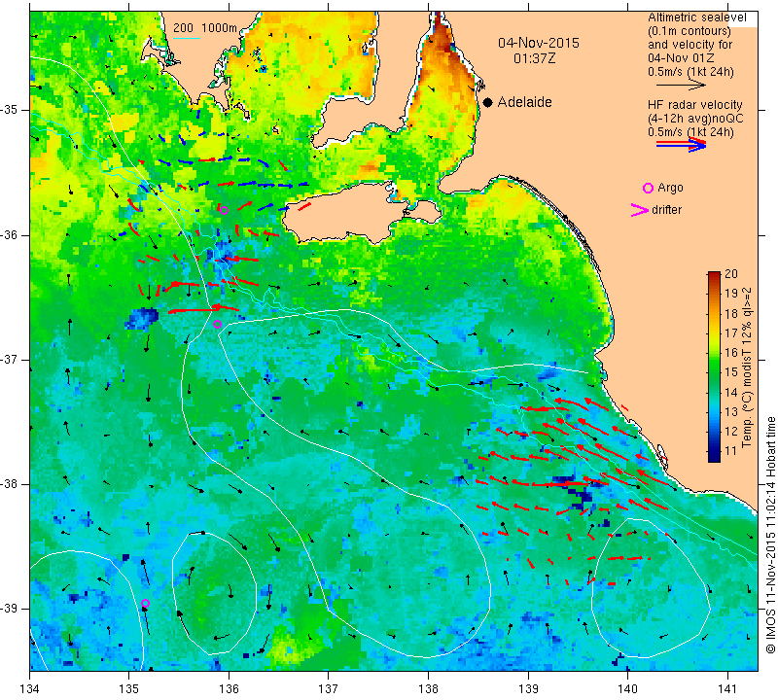Screen dimensions: 778x700
Task: Click the longitude axis label '136'
Action: [229, 689]
